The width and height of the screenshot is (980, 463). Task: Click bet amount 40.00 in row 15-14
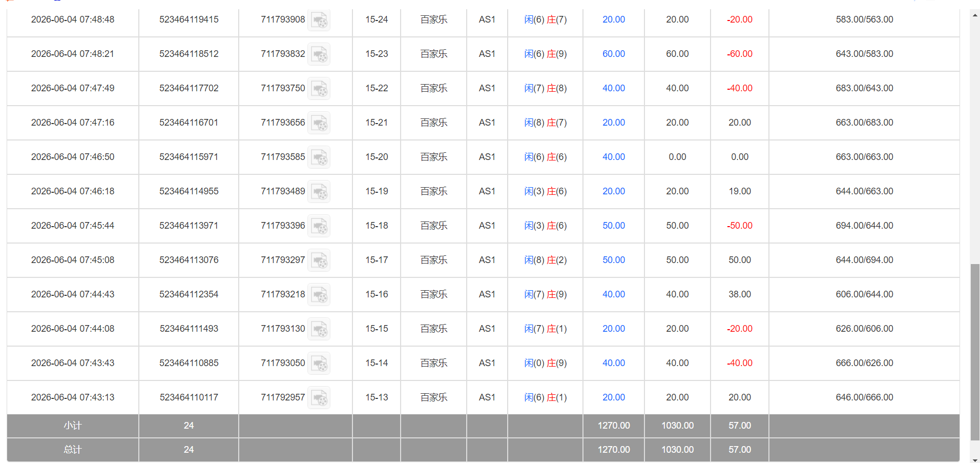(614, 363)
